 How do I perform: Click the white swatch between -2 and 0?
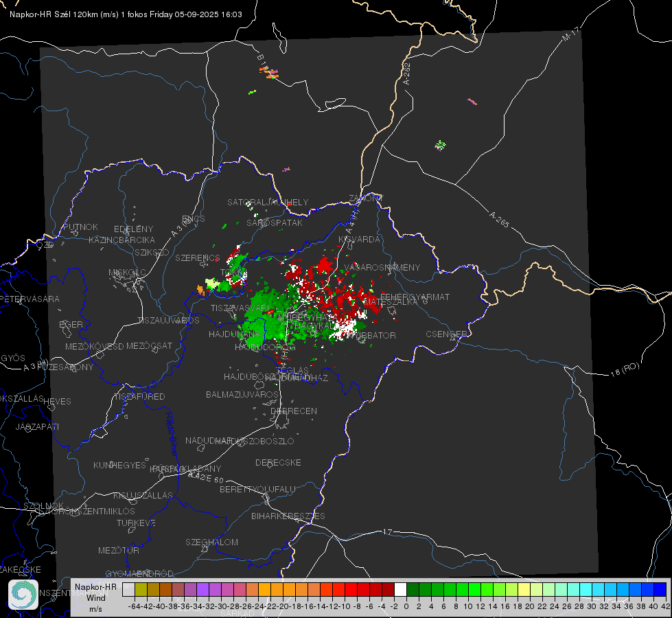click(400, 589)
